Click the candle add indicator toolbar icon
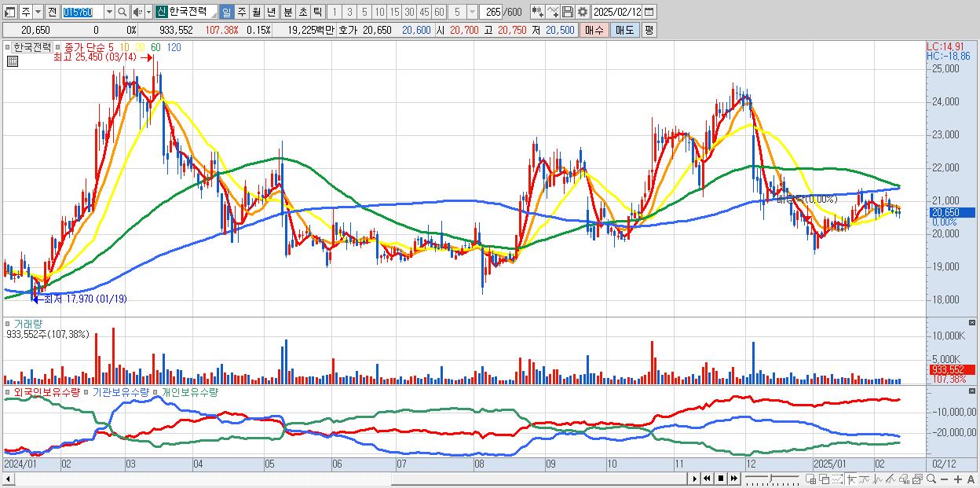Image resolution: width=980 pixels, height=488 pixels. tap(538, 12)
